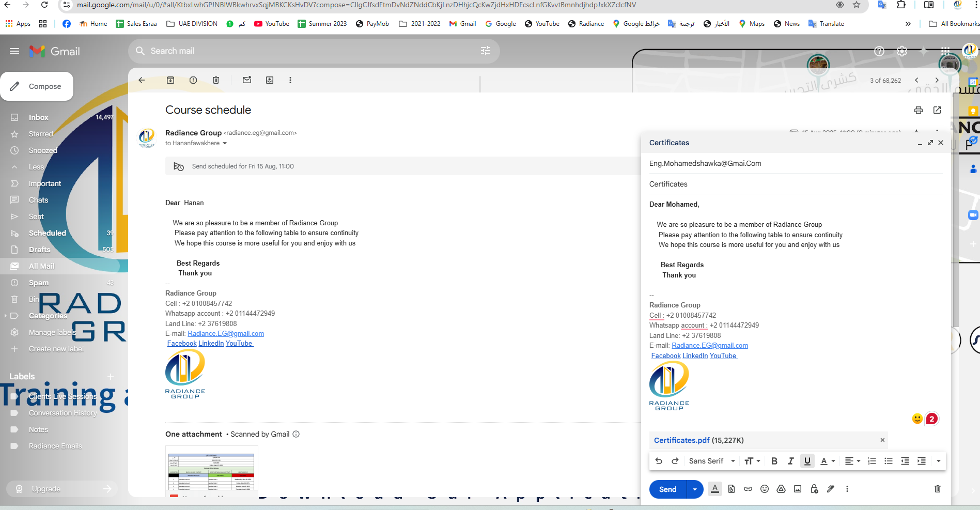Increase indent in compose message

click(922, 461)
